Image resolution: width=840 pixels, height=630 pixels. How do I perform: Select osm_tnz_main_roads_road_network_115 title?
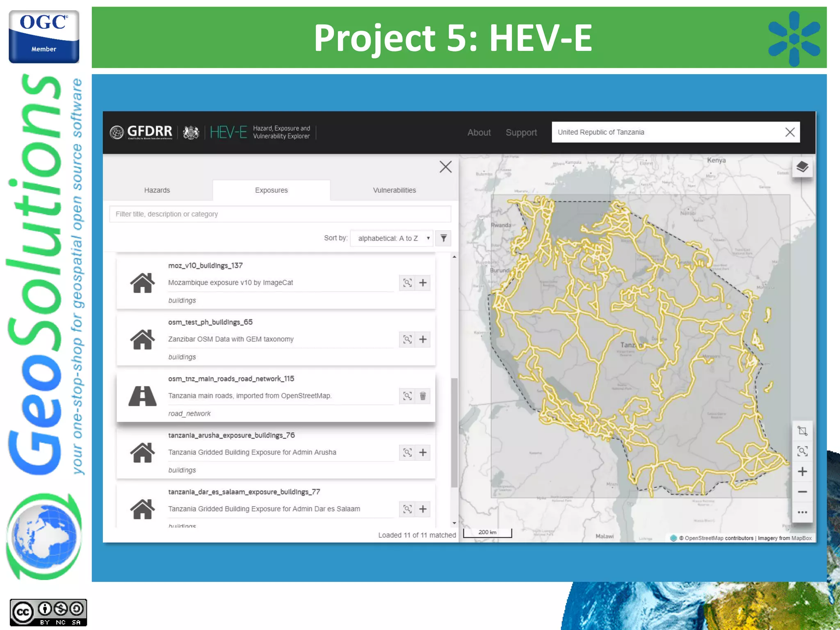click(x=231, y=379)
